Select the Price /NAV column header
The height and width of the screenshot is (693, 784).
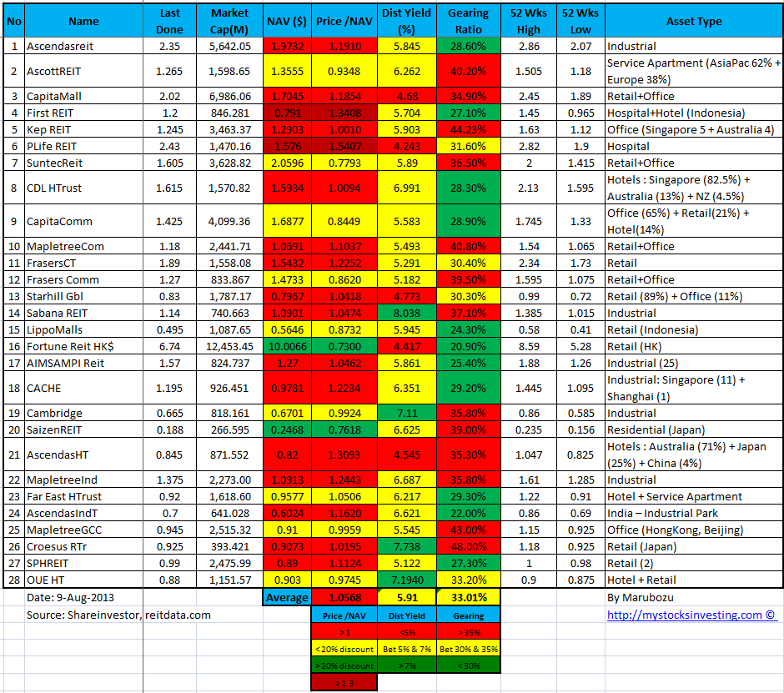tap(344, 21)
